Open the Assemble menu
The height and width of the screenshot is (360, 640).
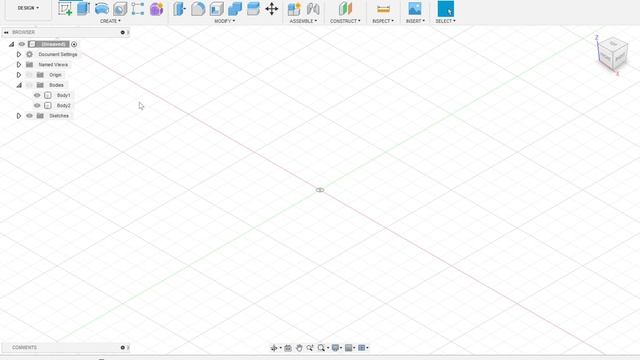303,21
